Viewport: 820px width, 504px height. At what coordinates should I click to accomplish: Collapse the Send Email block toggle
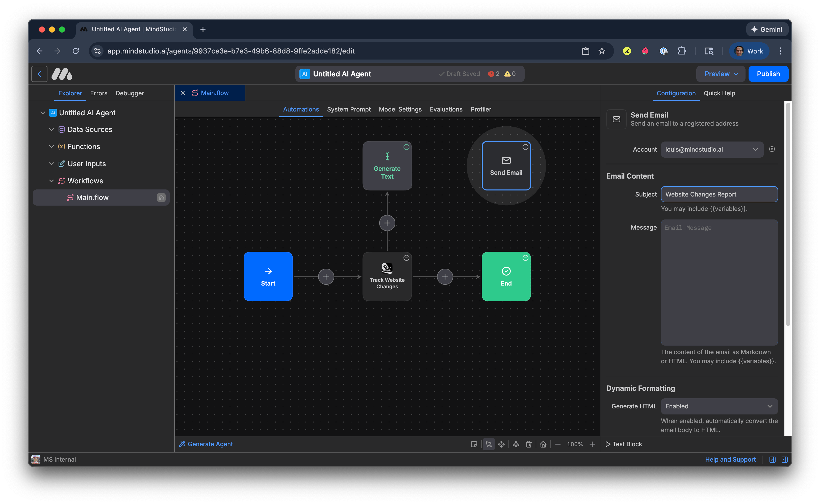525,147
